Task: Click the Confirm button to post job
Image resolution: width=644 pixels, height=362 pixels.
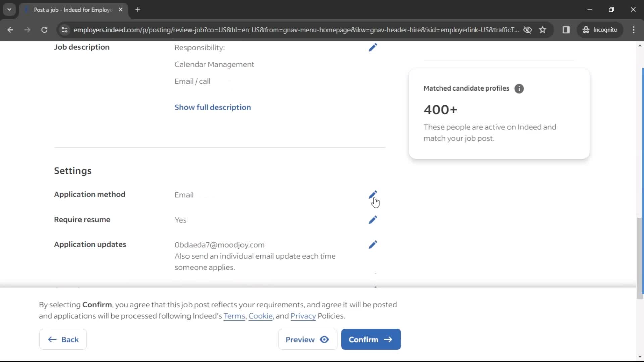Action: [371, 339]
